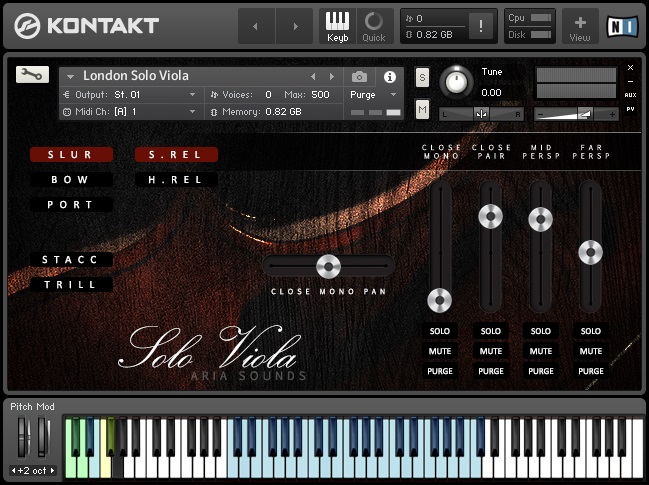Show instrument info with the i icon
Screen dimensions: 649x485
pos(389,77)
